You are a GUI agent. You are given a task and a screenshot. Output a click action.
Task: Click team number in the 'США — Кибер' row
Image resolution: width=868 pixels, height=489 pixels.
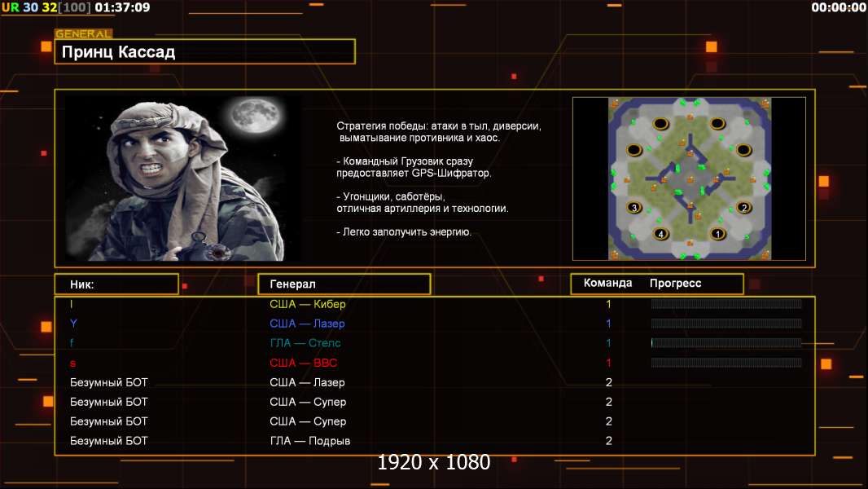click(608, 304)
